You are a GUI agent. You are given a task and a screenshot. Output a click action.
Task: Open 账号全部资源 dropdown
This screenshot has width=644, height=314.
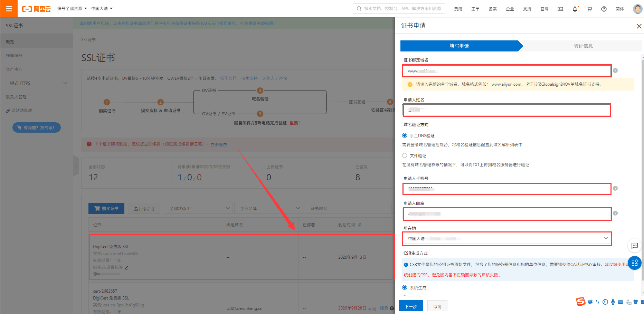point(72,9)
